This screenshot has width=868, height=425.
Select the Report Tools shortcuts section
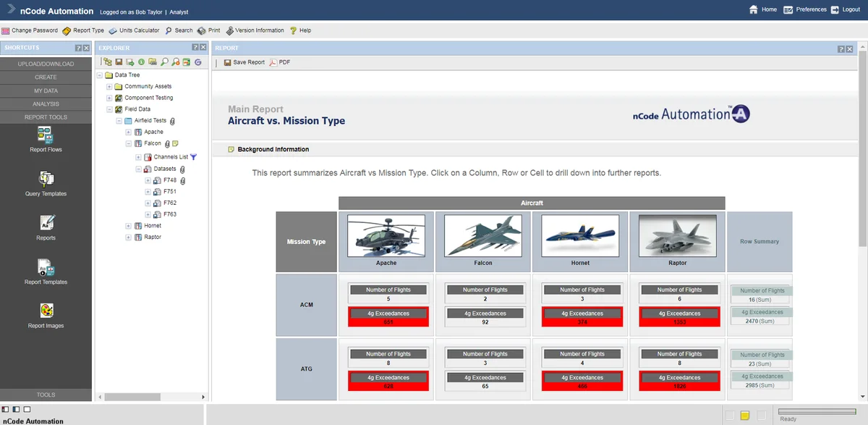click(x=46, y=117)
